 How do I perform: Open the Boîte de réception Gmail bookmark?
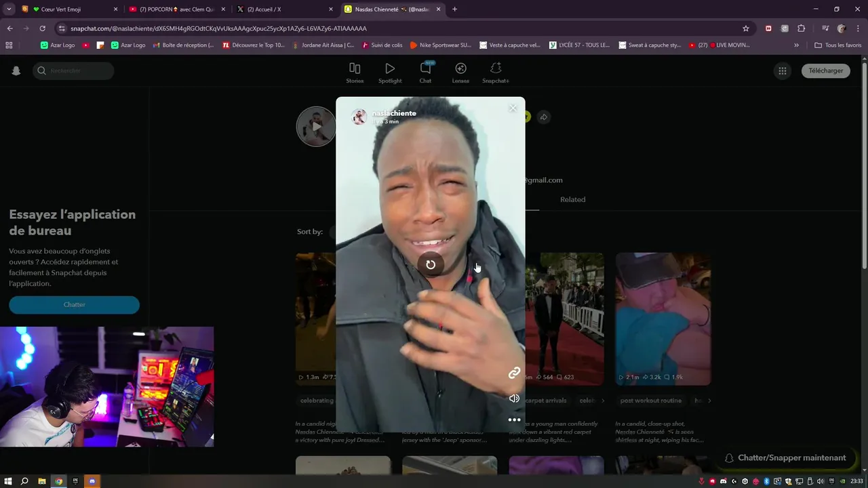(x=183, y=45)
